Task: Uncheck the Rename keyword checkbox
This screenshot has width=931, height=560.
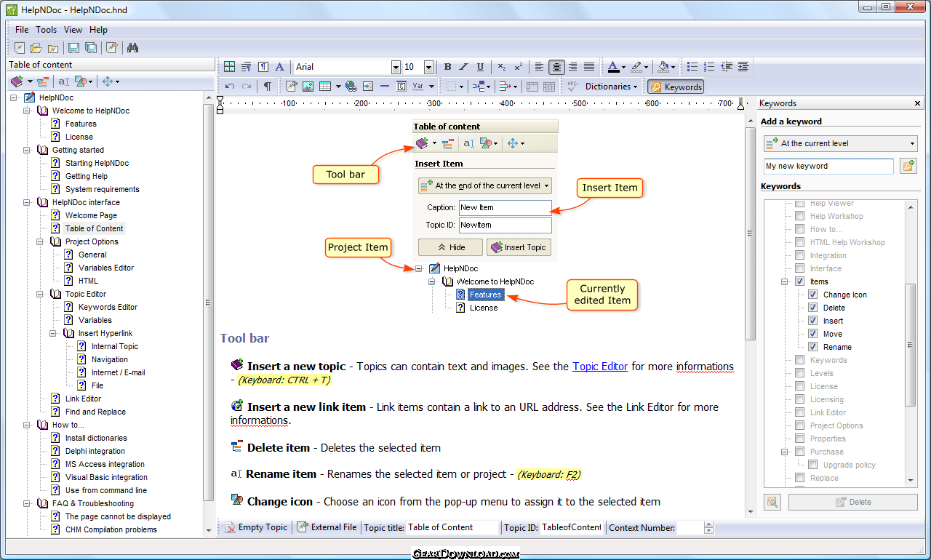Action: point(812,347)
